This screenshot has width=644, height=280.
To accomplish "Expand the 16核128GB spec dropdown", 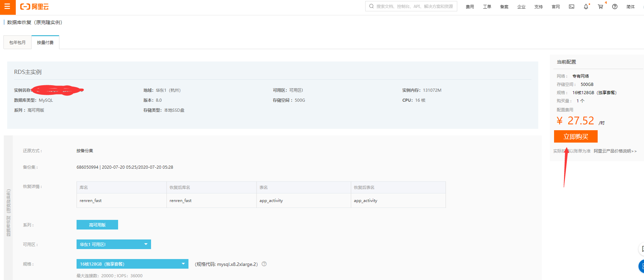I will coord(132,264).
